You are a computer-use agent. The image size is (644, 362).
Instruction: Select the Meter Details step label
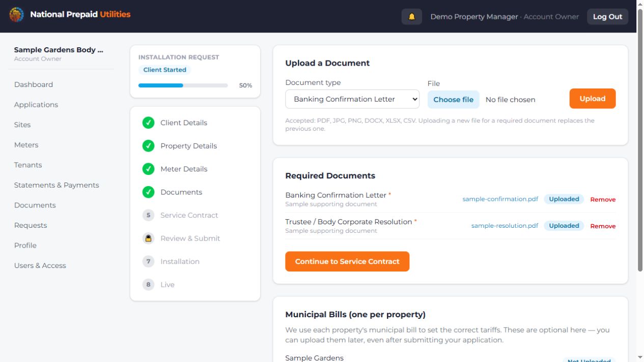tap(184, 169)
